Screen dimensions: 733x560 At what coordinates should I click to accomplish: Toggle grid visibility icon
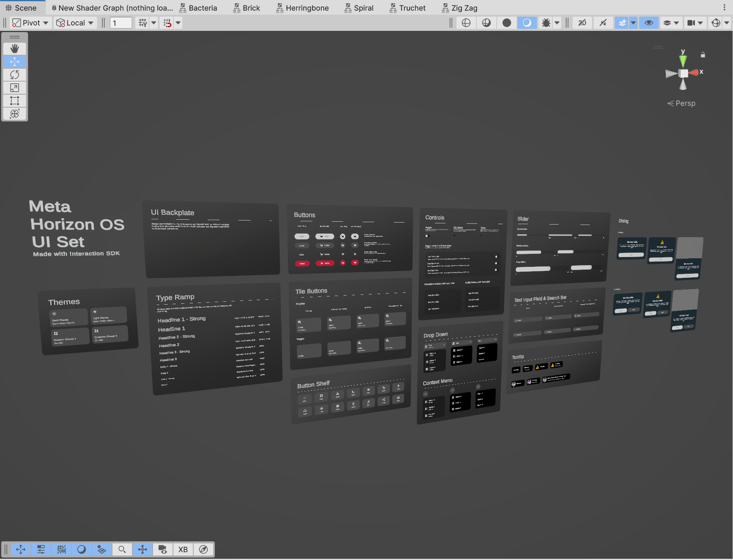(x=143, y=23)
